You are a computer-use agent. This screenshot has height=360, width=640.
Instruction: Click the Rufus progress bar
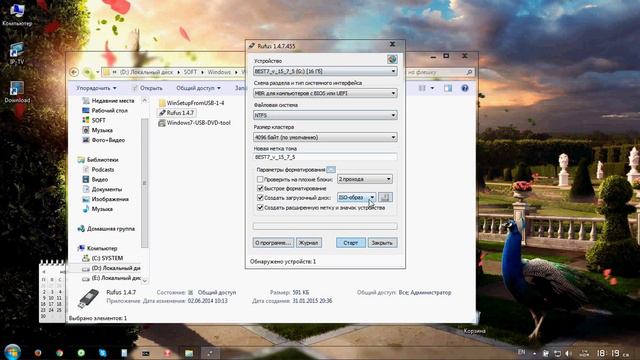[x=325, y=226]
